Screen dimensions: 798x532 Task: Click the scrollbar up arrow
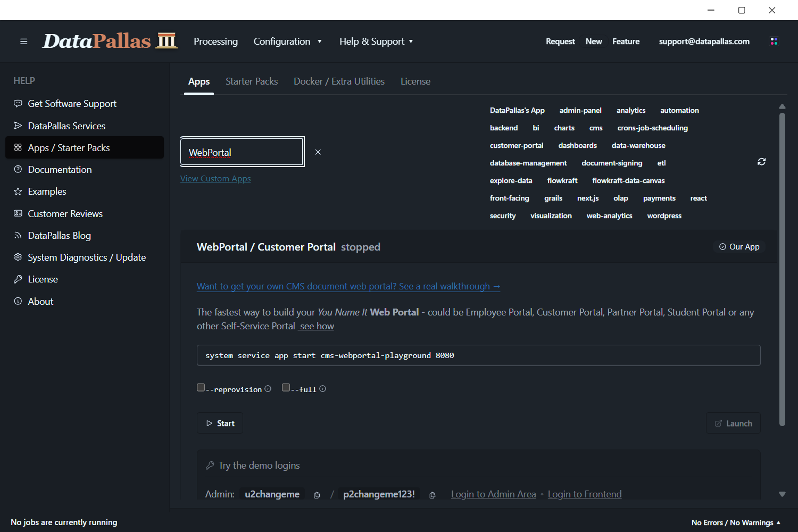(x=782, y=106)
